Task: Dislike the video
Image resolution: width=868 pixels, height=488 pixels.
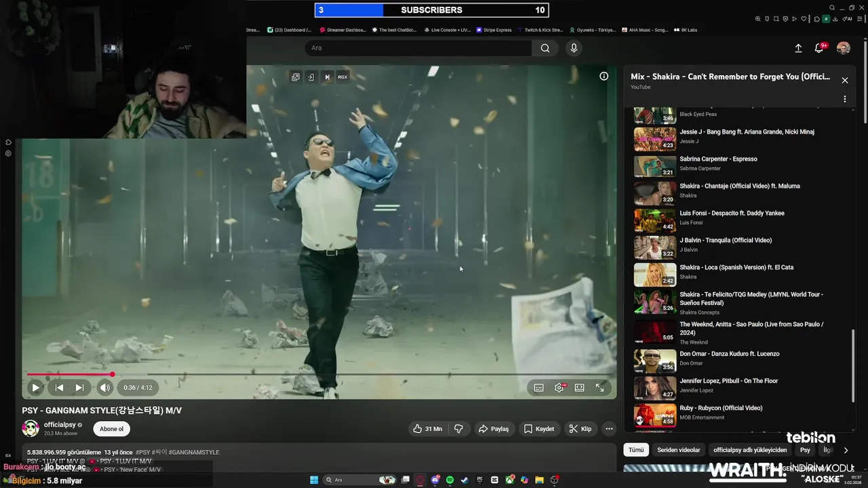Action: click(x=458, y=429)
